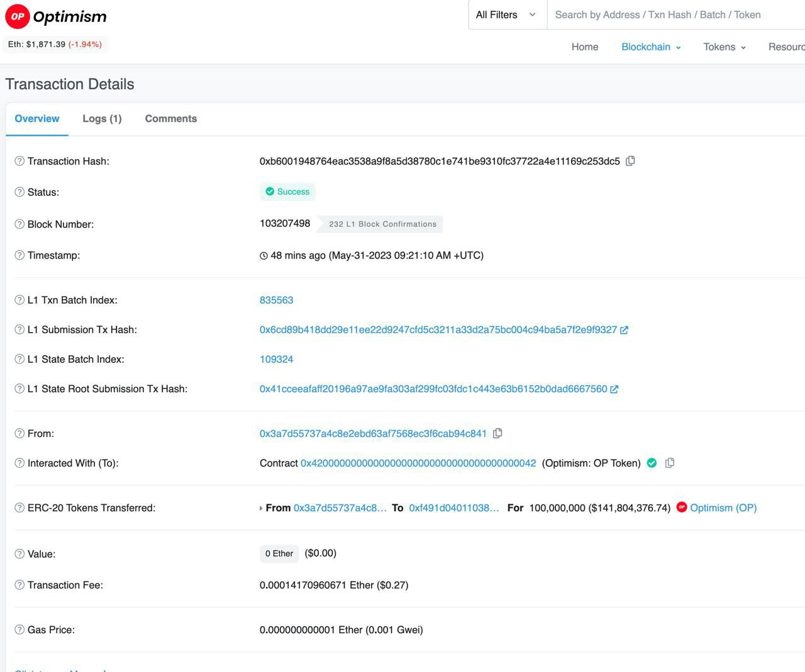Click help icon beside Interacted With (To)

point(19,463)
